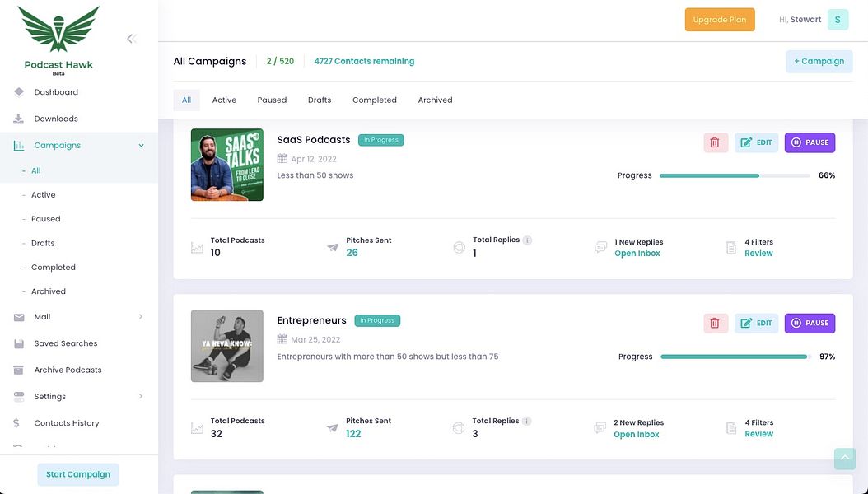Viewport: 868px width, 494px height.
Task: Collapse the Campaigns sidebar menu
Action: point(141,146)
